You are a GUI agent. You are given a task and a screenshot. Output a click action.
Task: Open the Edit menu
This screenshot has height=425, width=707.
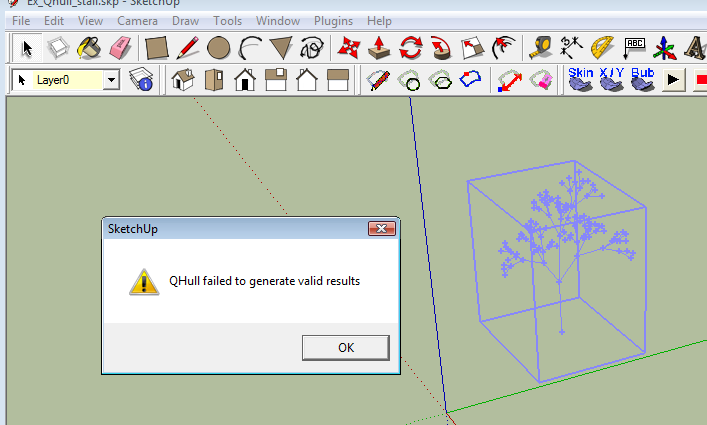(x=54, y=21)
